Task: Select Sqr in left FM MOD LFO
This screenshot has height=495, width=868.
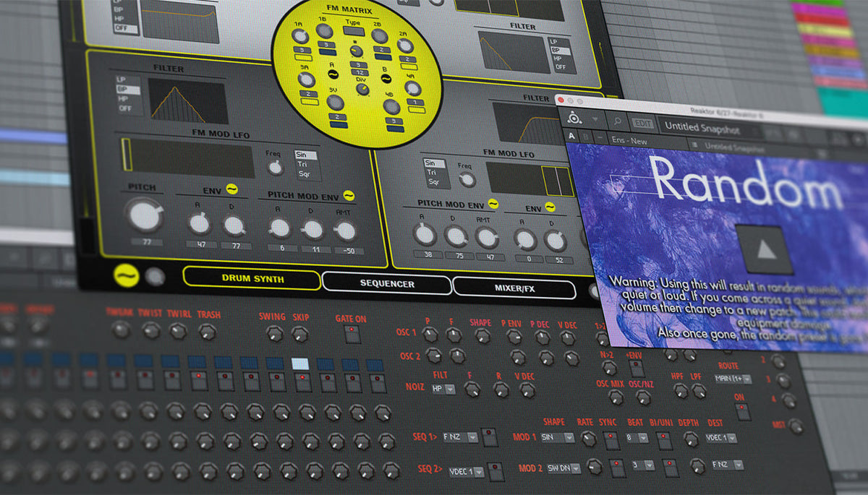Action: point(307,175)
